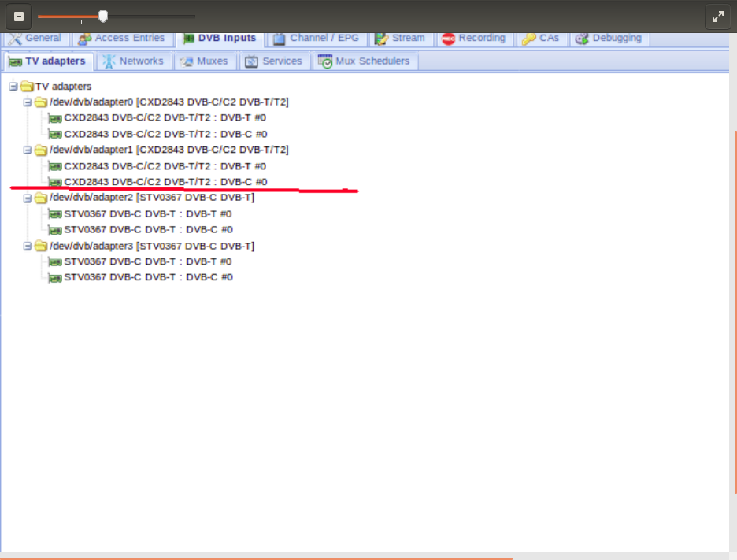Switch to the Stream tab

coord(401,38)
